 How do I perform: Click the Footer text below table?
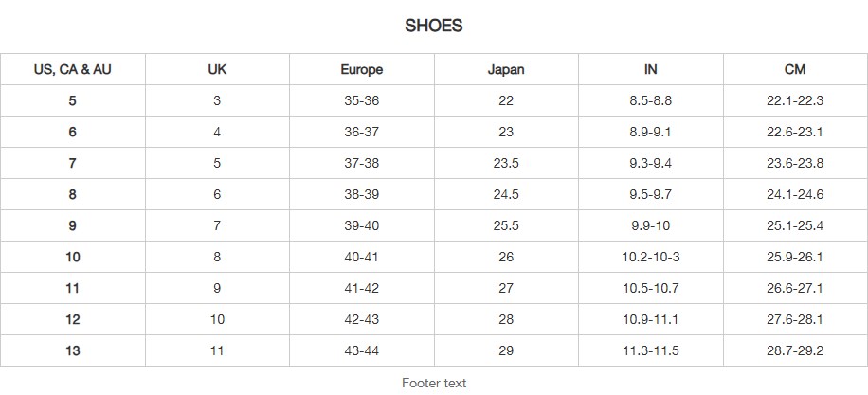click(434, 383)
